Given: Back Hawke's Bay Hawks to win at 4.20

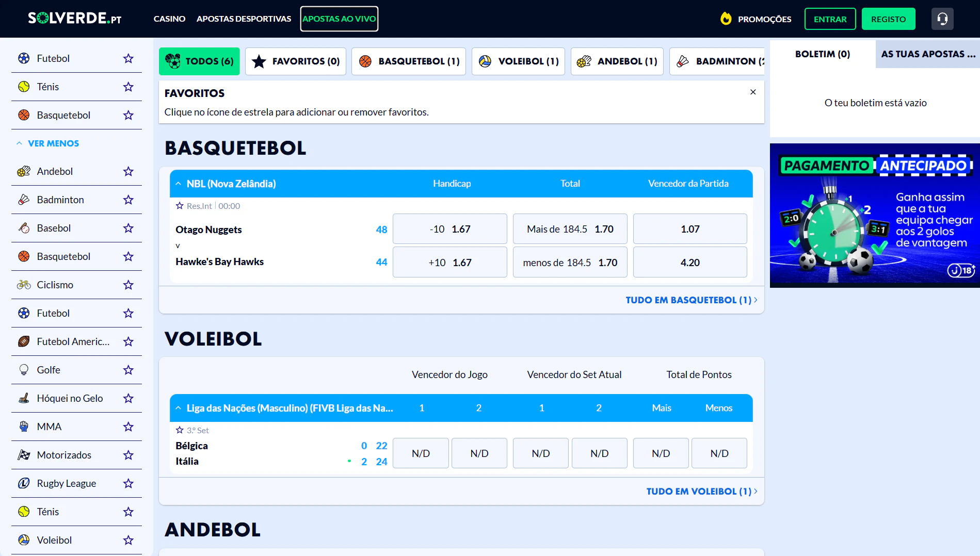Looking at the screenshot, I should (690, 263).
